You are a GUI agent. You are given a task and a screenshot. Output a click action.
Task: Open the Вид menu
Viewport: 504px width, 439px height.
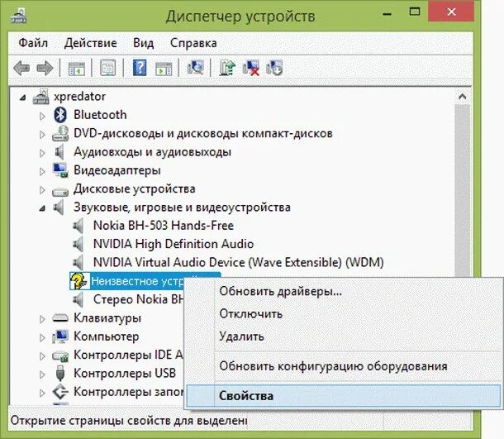click(143, 43)
